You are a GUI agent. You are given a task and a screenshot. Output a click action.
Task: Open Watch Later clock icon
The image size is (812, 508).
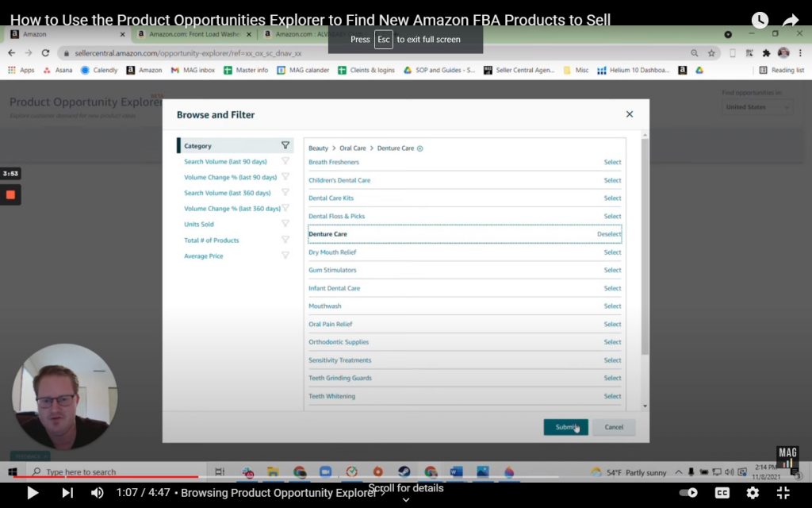pyautogui.click(x=760, y=20)
